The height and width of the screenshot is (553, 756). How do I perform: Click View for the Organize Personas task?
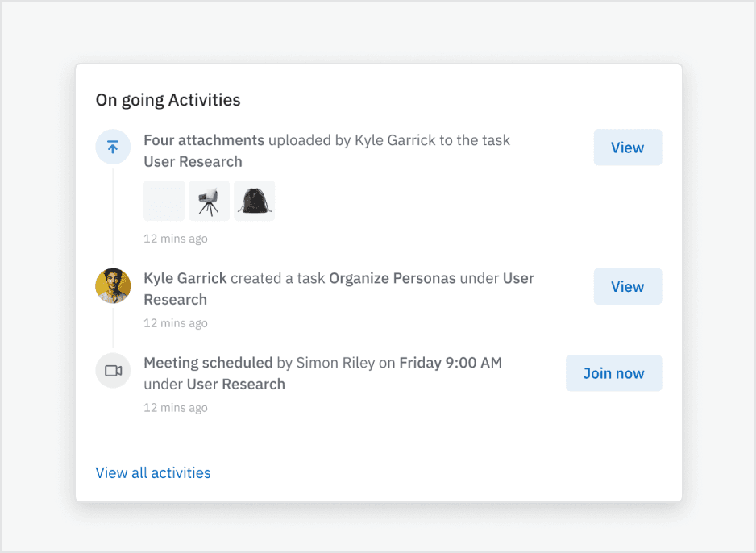pos(627,286)
